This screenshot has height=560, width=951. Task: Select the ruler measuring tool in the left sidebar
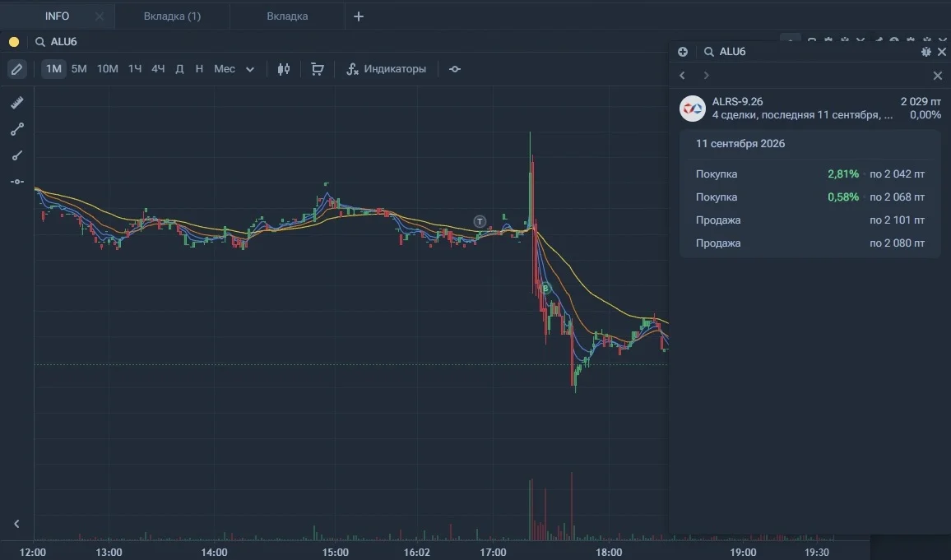pyautogui.click(x=17, y=103)
